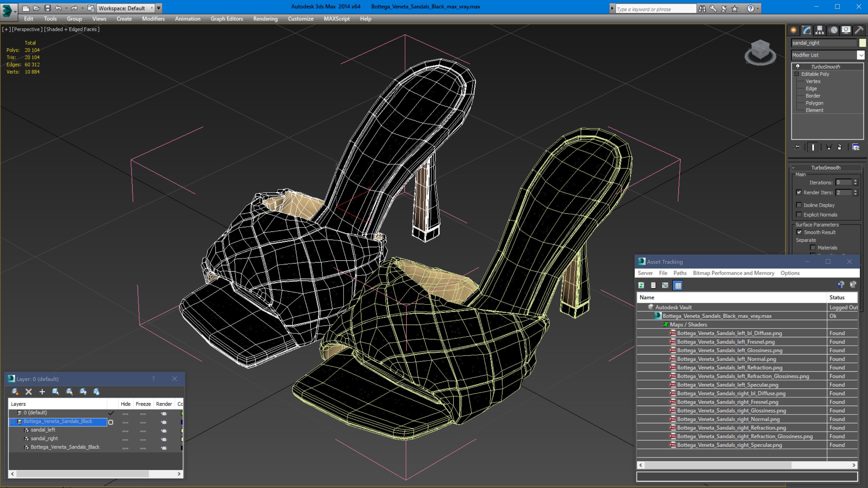Screen dimensions: 868x488
Task: Click Select Highlighted Objects and Layers icon
Action: (55, 392)
